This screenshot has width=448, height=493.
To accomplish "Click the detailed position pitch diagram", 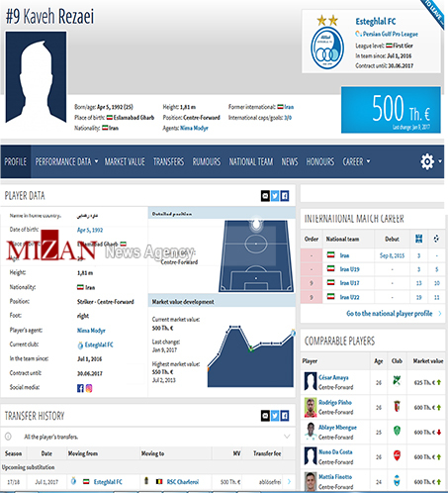I will click(256, 255).
